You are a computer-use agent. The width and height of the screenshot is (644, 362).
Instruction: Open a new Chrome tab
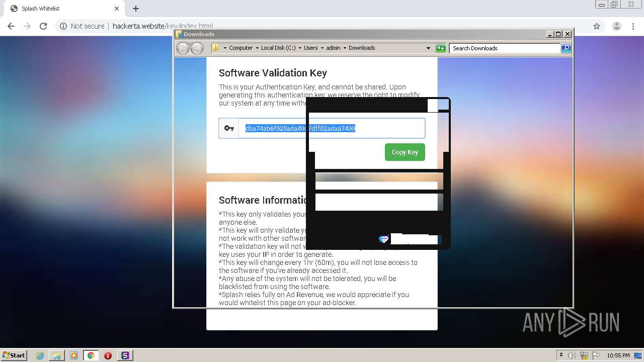tap(136, 9)
